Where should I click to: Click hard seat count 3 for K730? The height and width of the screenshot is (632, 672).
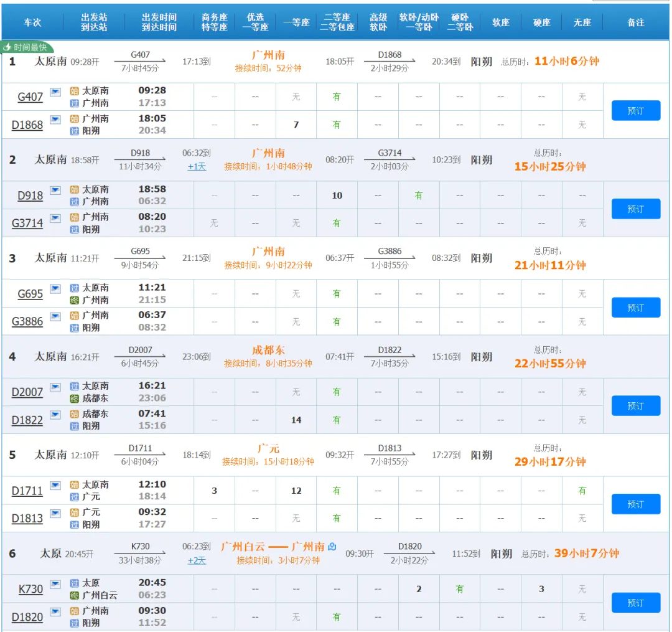pyautogui.click(x=541, y=589)
